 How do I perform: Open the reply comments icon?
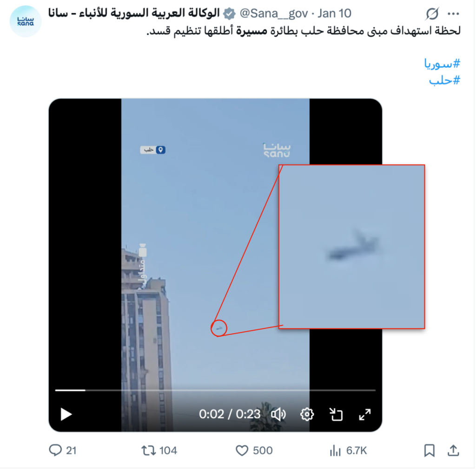pyautogui.click(x=55, y=451)
